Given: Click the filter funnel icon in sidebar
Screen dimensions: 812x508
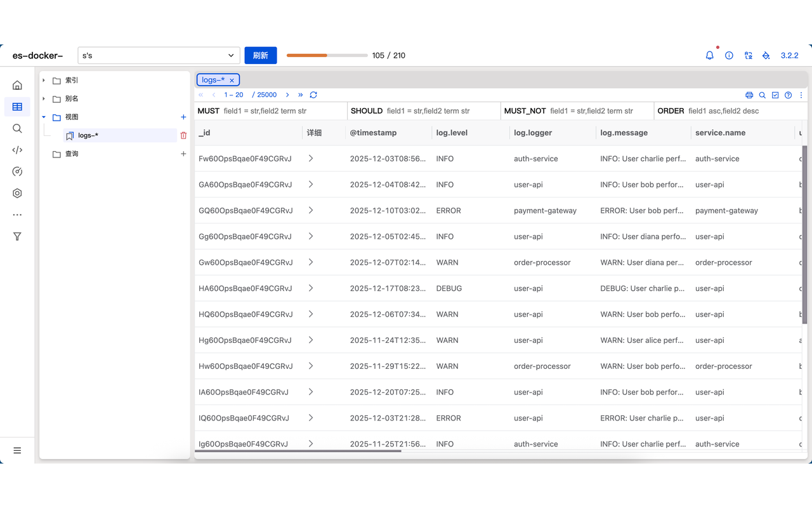Looking at the screenshot, I should click(17, 236).
